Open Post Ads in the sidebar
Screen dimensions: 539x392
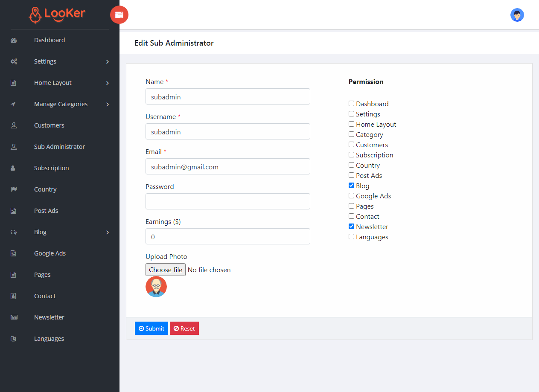pyautogui.click(x=46, y=211)
